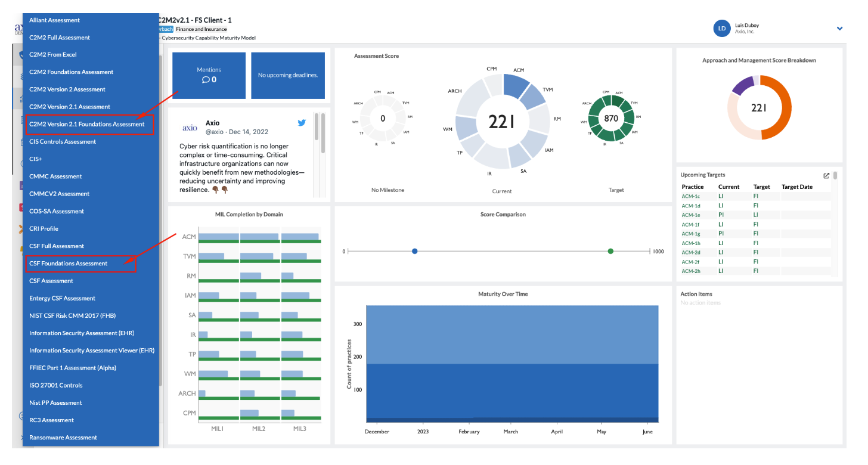
Task: Open practice ACM-1d link
Action: [691, 206]
